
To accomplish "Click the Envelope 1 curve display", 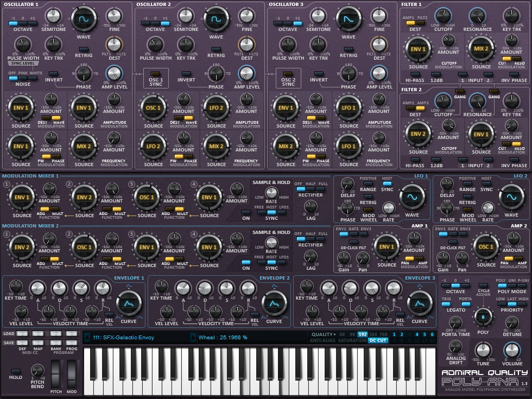I will point(129,303).
